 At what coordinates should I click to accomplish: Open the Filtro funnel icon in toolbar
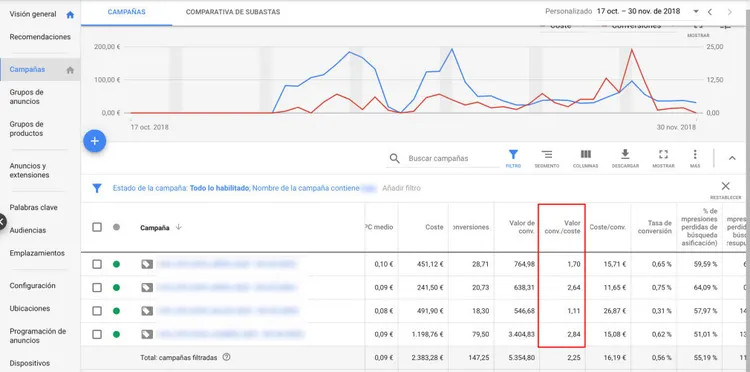pyautogui.click(x=513, y=154)
